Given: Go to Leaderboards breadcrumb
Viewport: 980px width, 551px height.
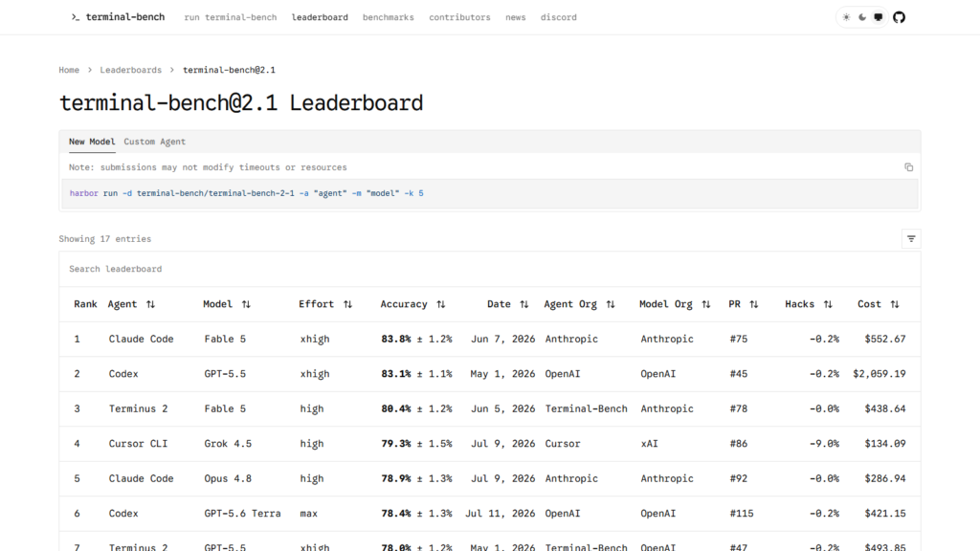Looking at the screenshot, I should [x=130, y=70].
